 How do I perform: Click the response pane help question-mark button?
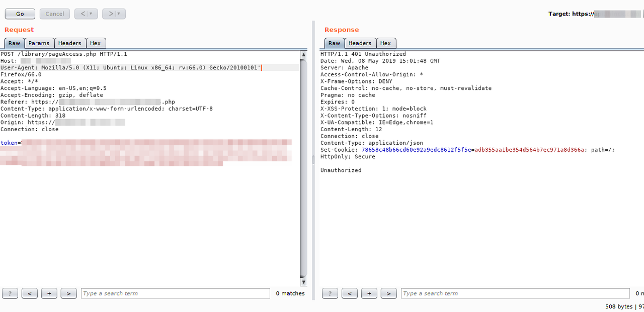pos(330,293)
